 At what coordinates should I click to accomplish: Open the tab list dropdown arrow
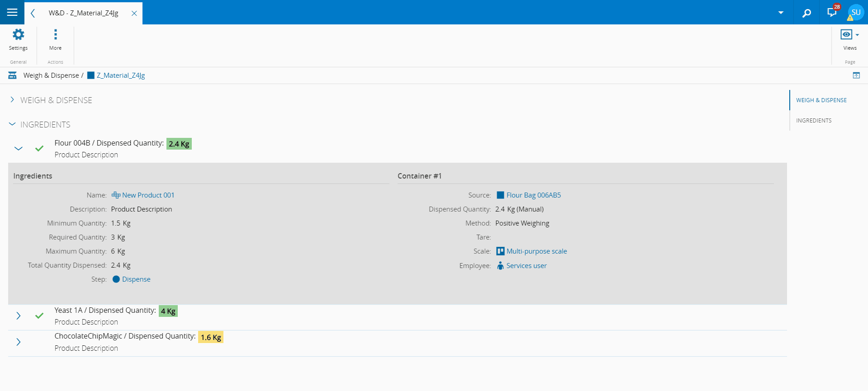coord(781,13)
